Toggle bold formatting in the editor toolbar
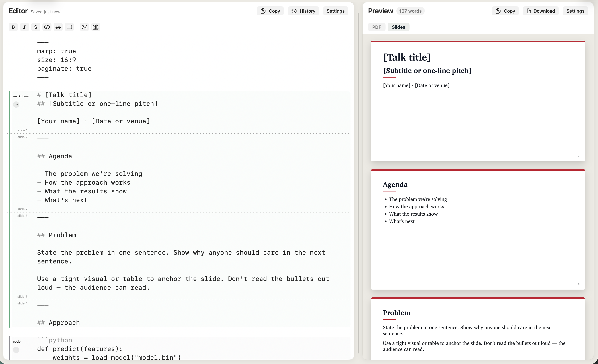The width and height of the screenshot is (598, 364). [13, 27]
